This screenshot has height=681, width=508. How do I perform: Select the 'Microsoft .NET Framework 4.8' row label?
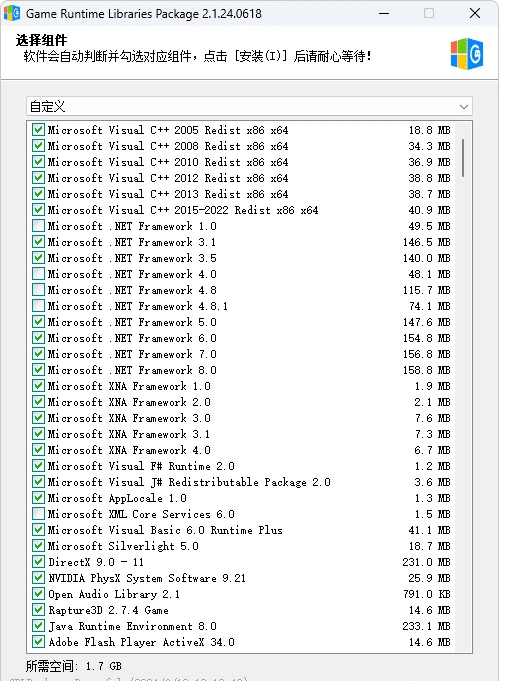[x=132, y=290]
